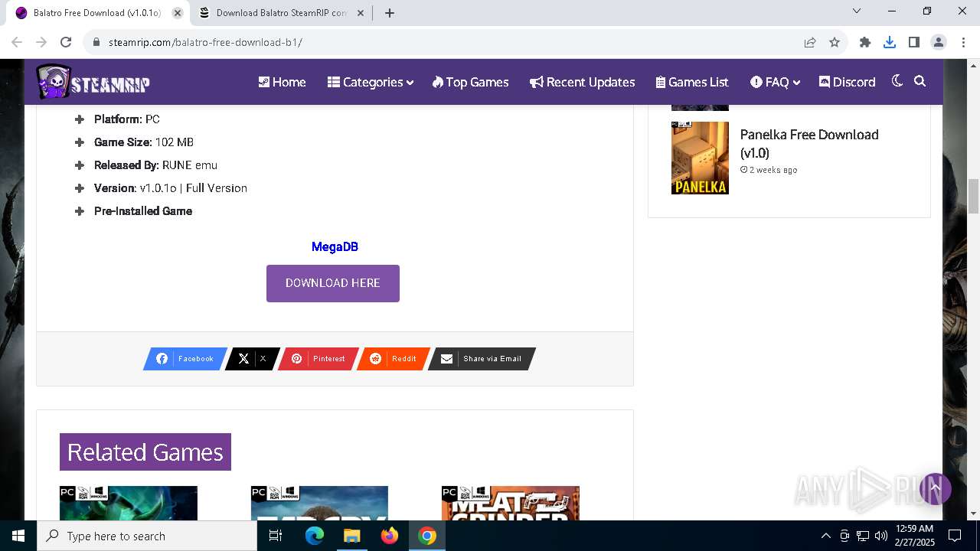Open the Discord link
Image resolution: width=980 pixels, height=551 pixels.
(x=847, y=82)
